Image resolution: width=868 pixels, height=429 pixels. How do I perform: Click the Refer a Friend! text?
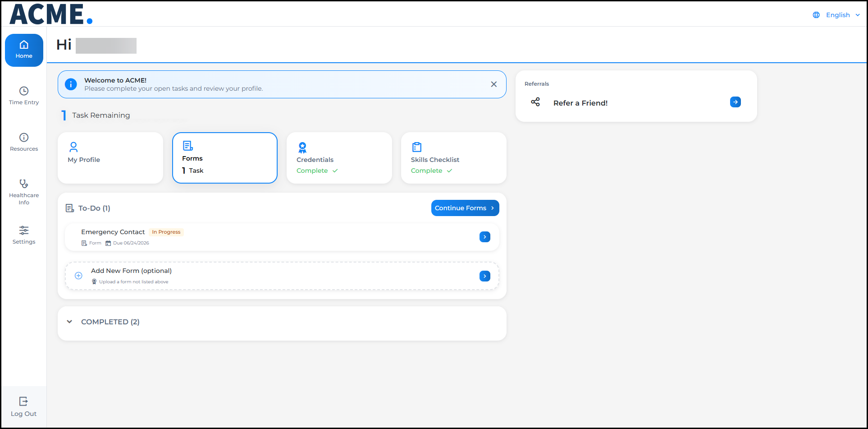coord(580,103)
